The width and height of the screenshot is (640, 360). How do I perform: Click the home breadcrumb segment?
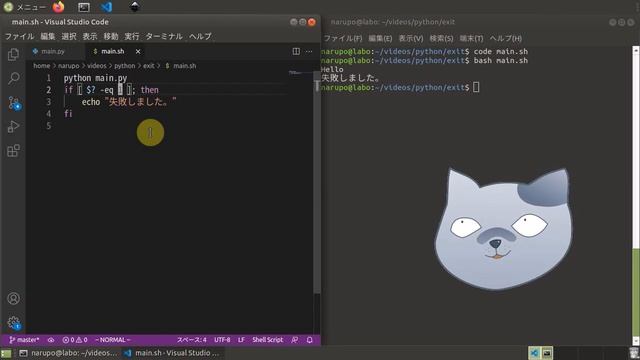(41, 66)
